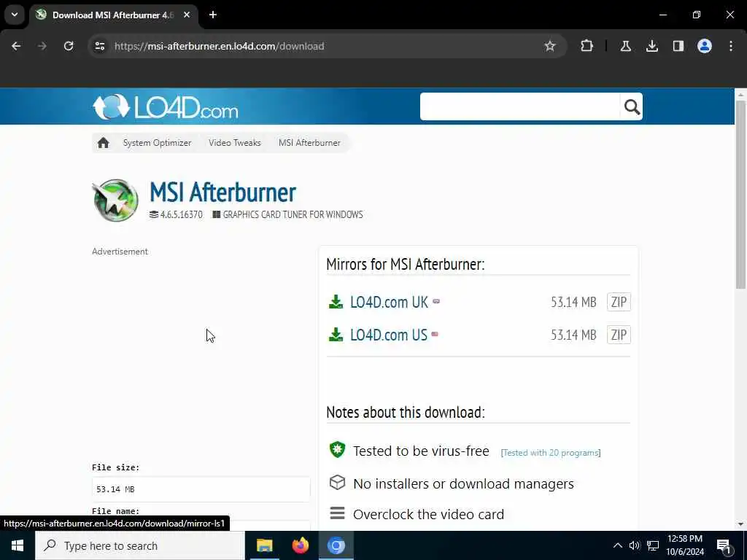Click the taskbar search box

(140, 545)
